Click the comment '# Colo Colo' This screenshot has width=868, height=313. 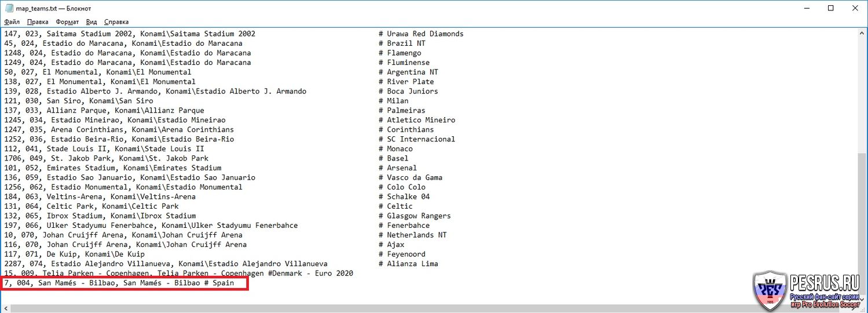402,187
